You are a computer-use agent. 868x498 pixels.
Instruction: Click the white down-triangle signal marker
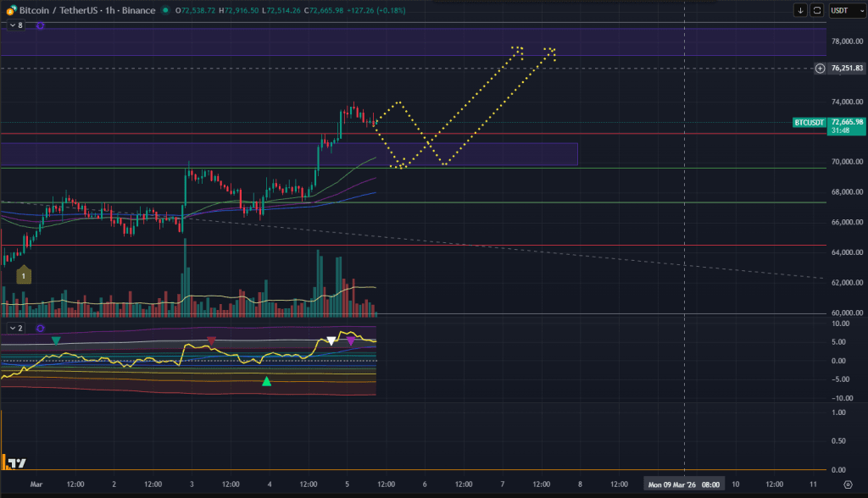(x=331, y=341)
